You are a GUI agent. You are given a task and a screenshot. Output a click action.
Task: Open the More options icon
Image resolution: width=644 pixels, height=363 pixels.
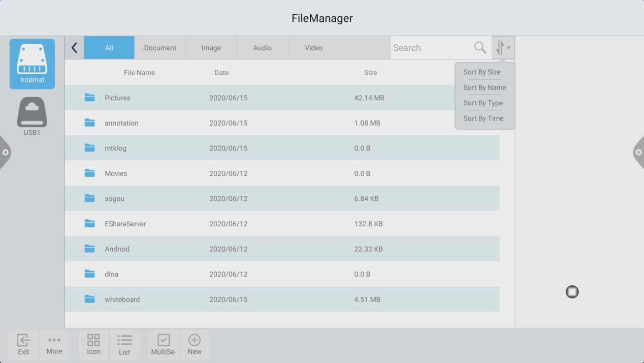tap(54, 344)
